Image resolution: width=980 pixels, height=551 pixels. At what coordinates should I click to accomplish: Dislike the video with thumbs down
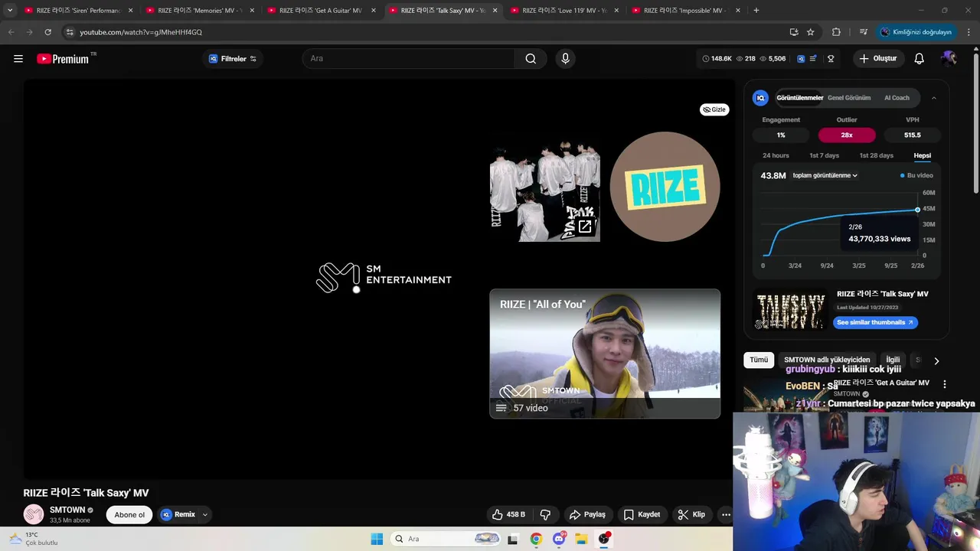546,514
